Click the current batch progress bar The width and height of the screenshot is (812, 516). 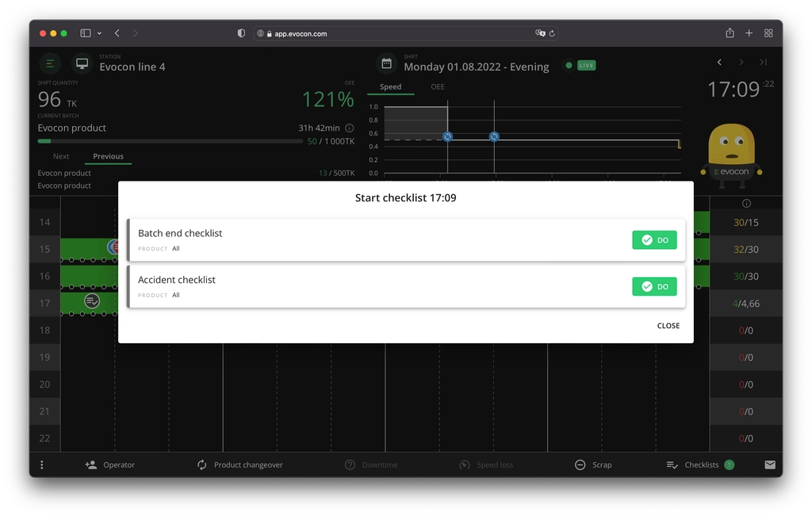coord(170,141)
